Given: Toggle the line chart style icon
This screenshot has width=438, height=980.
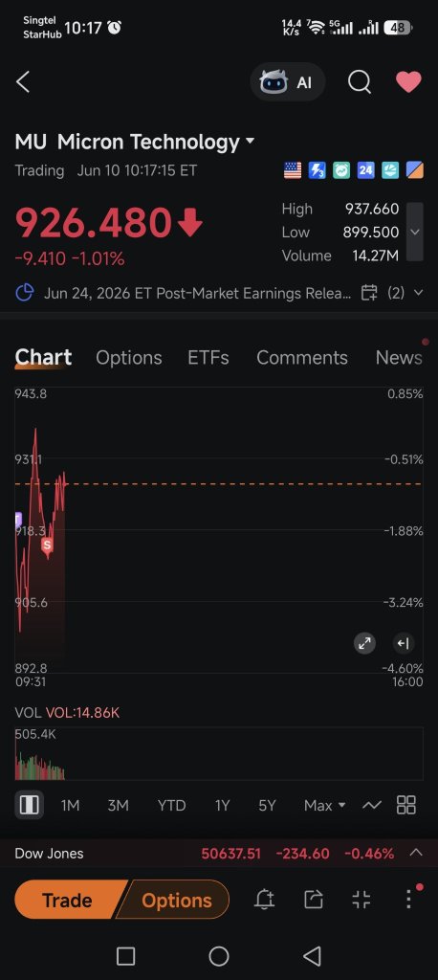Looking at the screenshot, I should tap(372, 805).
